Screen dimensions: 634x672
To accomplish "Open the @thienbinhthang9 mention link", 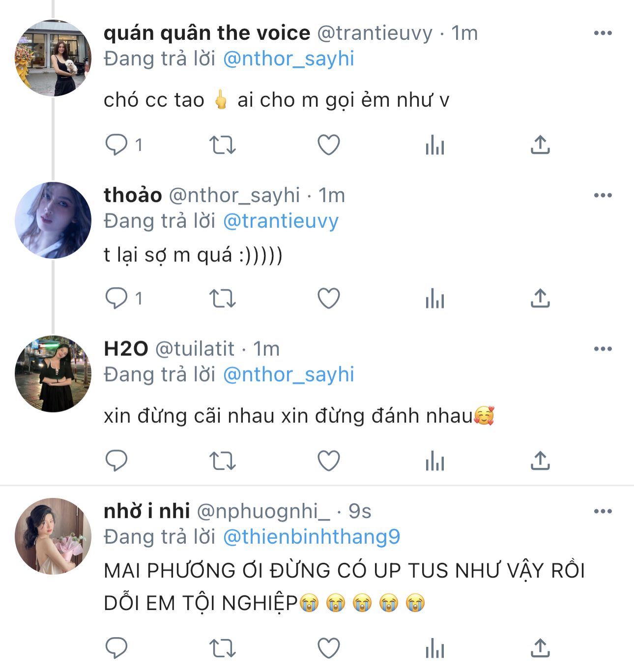I will (312, 537).
